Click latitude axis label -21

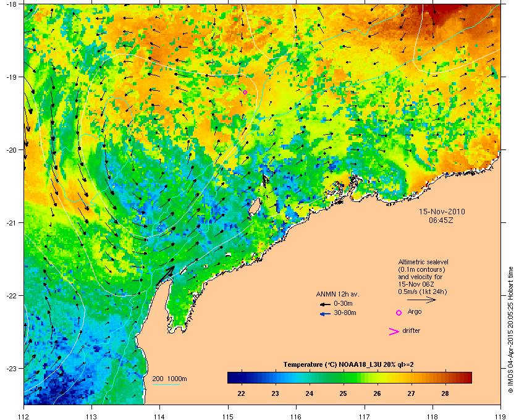11,223
